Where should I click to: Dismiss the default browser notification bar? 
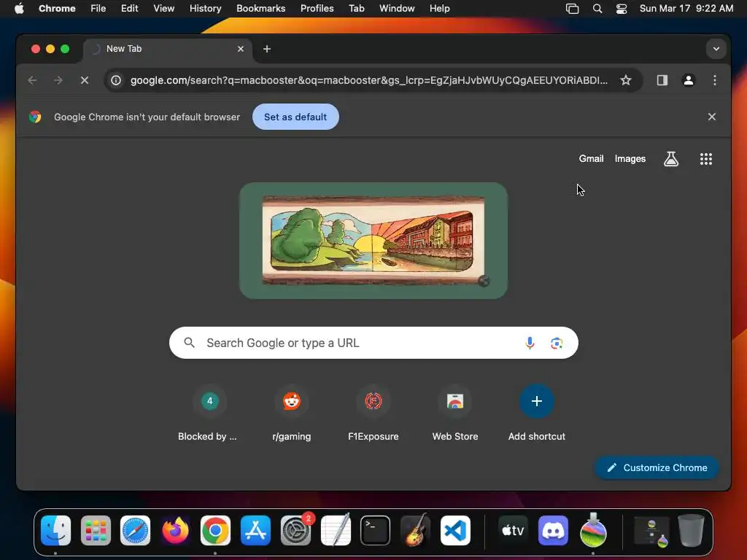pos(712,117)
